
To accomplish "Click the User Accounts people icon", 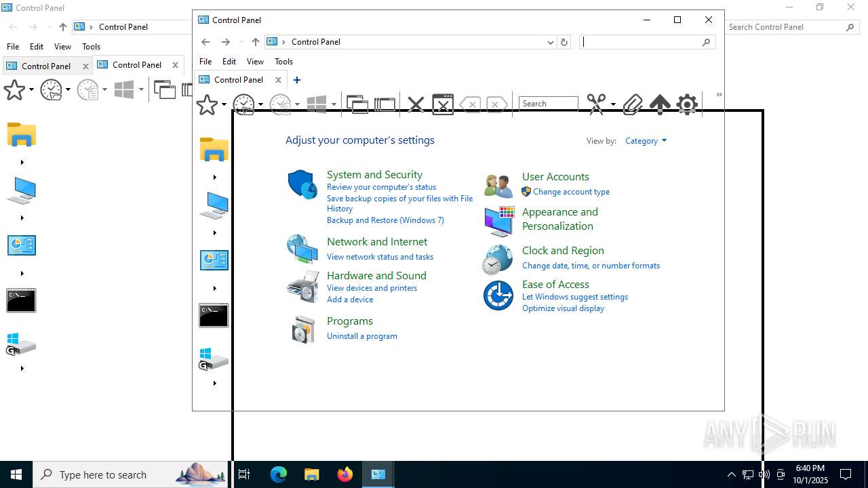I will pos(498,185).
